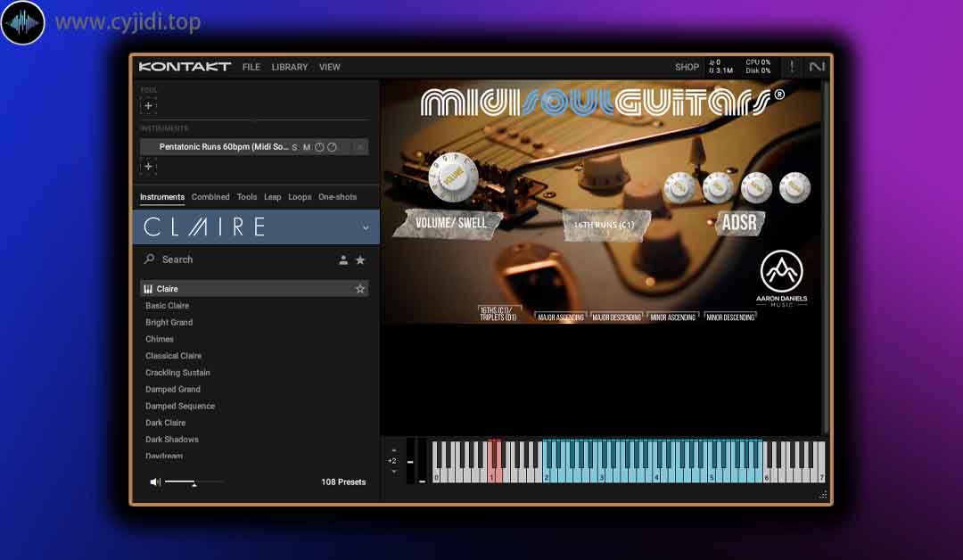Click the 16THS (C1)/ TRIPLETS (D1) button
The image size is (963, 560).
(499, 314)
